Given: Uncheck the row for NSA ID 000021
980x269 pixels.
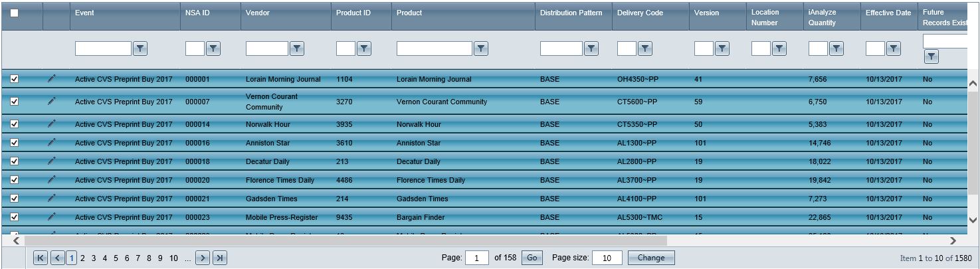Looking at the screenshot, I should click(x=15, y=199).
